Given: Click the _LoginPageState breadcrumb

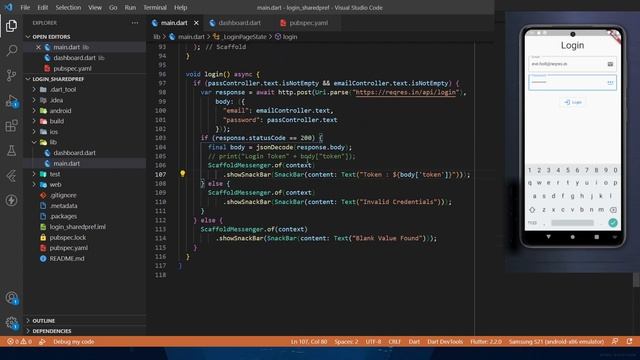Looking at the screenshot, I should point(244,37).
